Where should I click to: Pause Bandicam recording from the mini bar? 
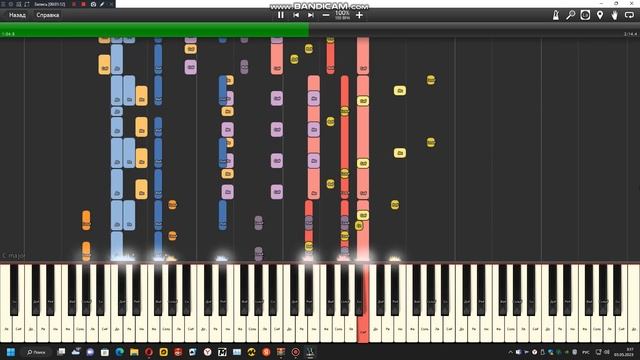coord(74,4)
